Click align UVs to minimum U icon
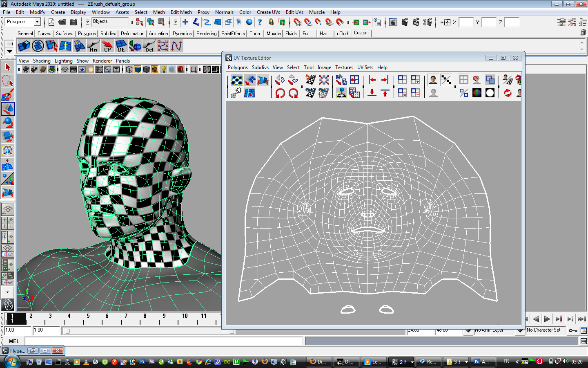This screenshot has width=588, height=368. (372, 80)
